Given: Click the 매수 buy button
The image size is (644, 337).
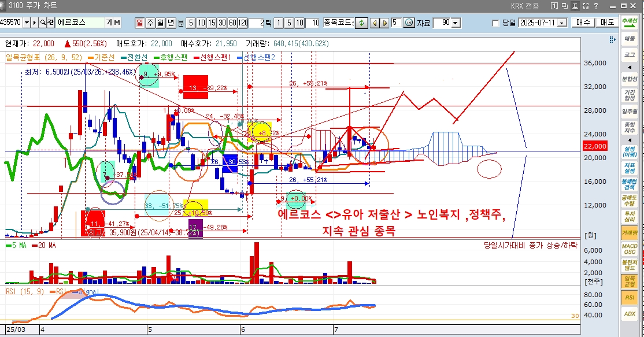Looking at the screenshot, I should coord(583,23).
